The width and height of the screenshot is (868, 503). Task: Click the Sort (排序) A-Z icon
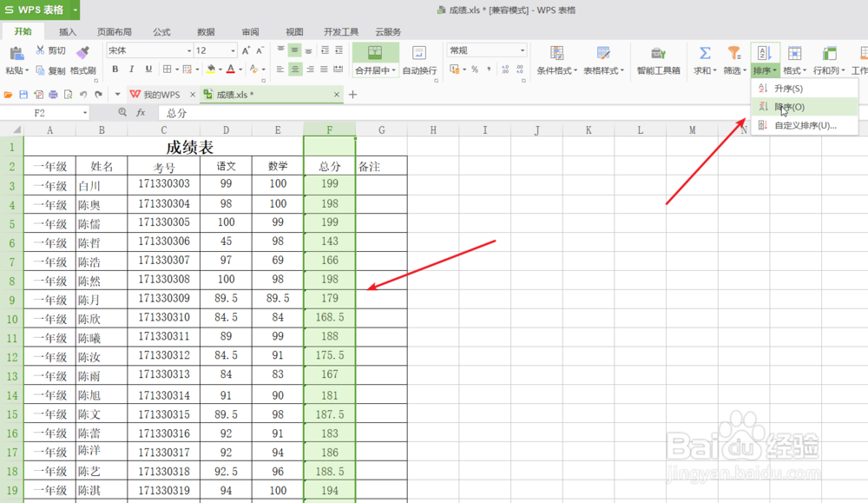[765, 53]
